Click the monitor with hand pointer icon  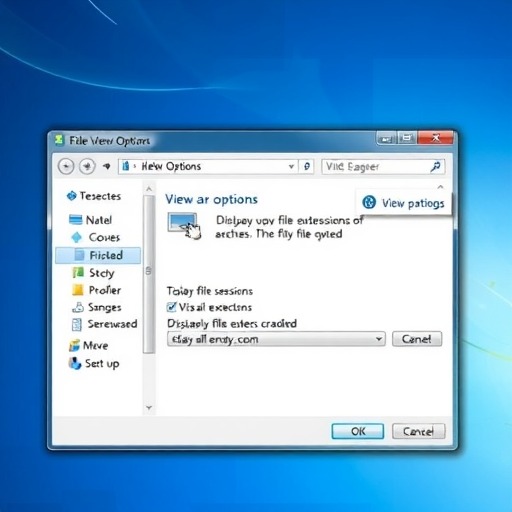[x=184, y=226]
